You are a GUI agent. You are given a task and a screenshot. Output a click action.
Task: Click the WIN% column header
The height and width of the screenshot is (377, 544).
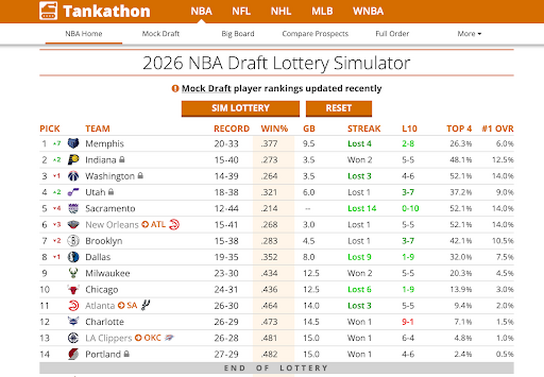(x=274, y=129)
